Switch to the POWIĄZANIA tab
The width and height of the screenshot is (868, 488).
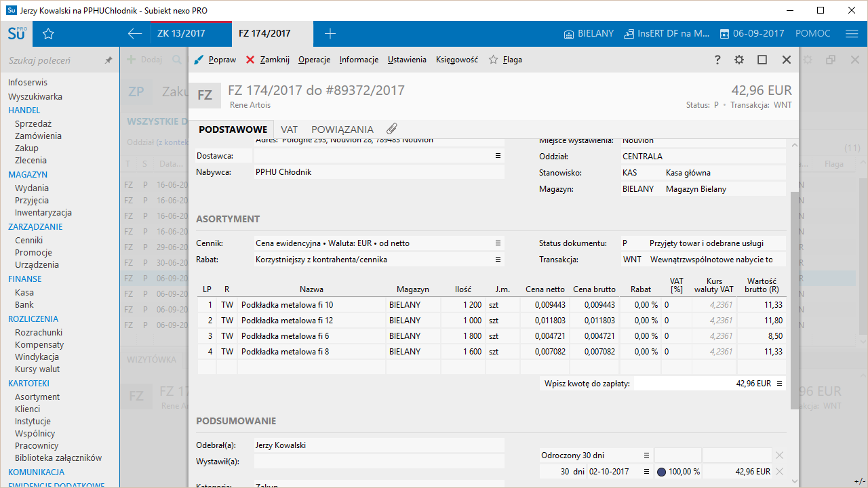point(342,129)
